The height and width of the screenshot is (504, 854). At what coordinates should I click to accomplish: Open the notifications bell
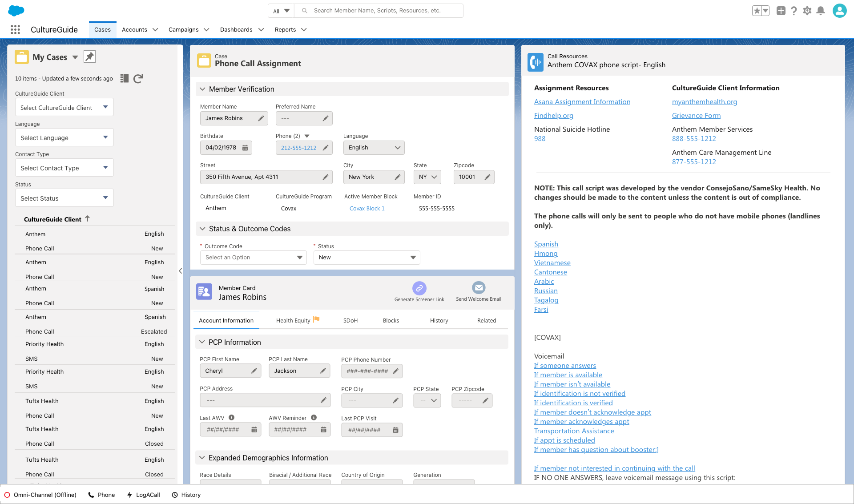pyautogui.click(x=821, y=11)
